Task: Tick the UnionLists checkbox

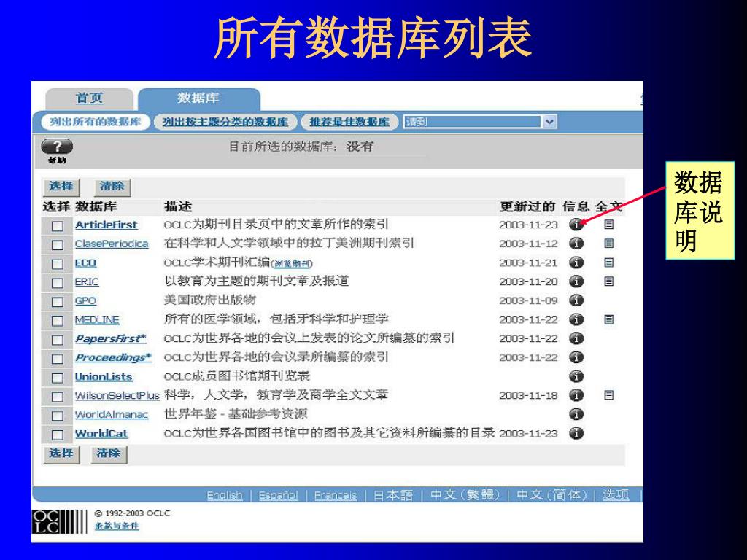Action: pos(57,378)
